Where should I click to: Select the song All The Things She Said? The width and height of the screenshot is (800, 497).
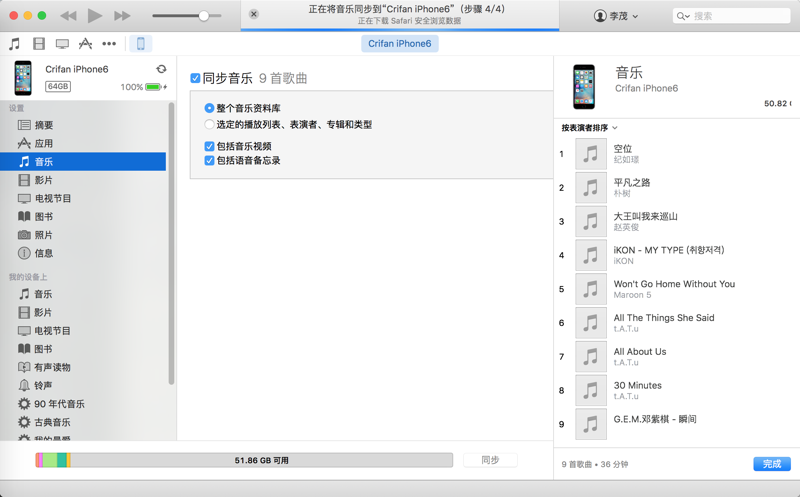click(x=677, y=322)
